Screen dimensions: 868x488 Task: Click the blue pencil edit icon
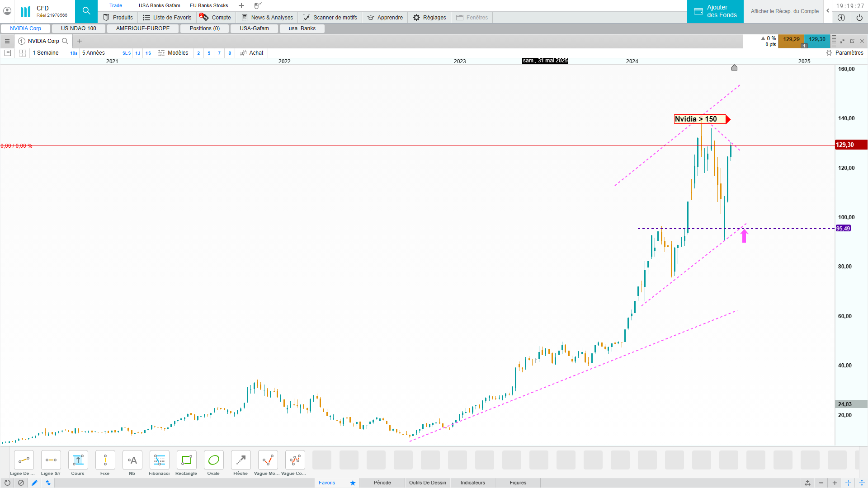tap(34, 483)
